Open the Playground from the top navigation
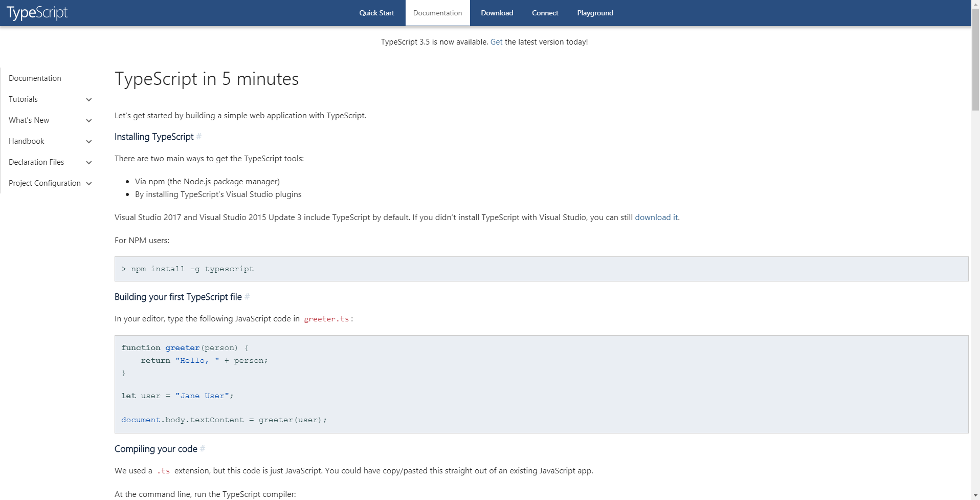This screenshot has height=500, width=980. pos(595,12)
